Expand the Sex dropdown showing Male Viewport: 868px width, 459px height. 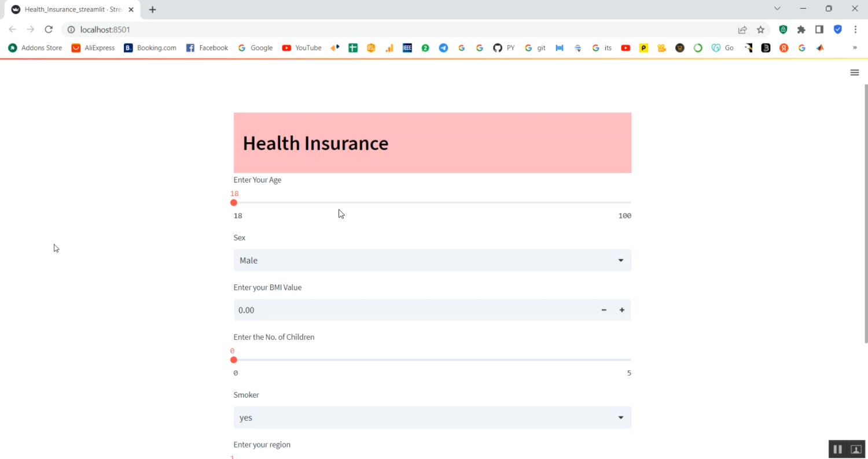click(x=432, y=260)
